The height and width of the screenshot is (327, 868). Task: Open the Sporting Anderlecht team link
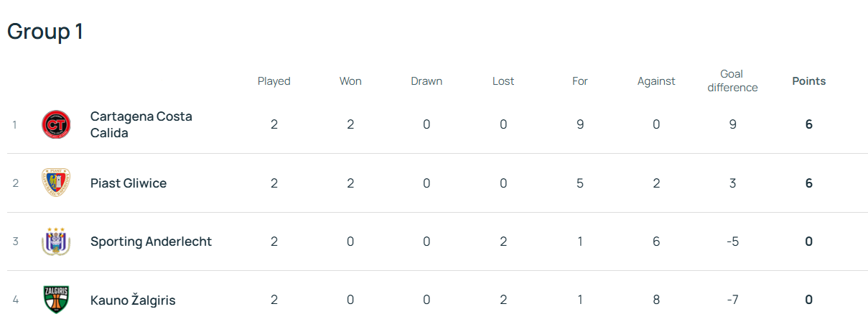151,241
